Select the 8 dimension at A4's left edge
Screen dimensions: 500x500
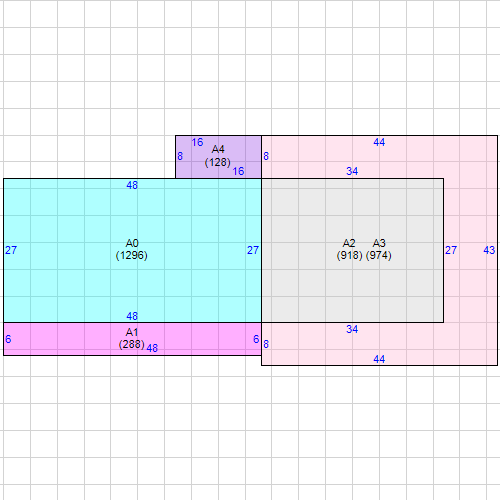[180, 156]
